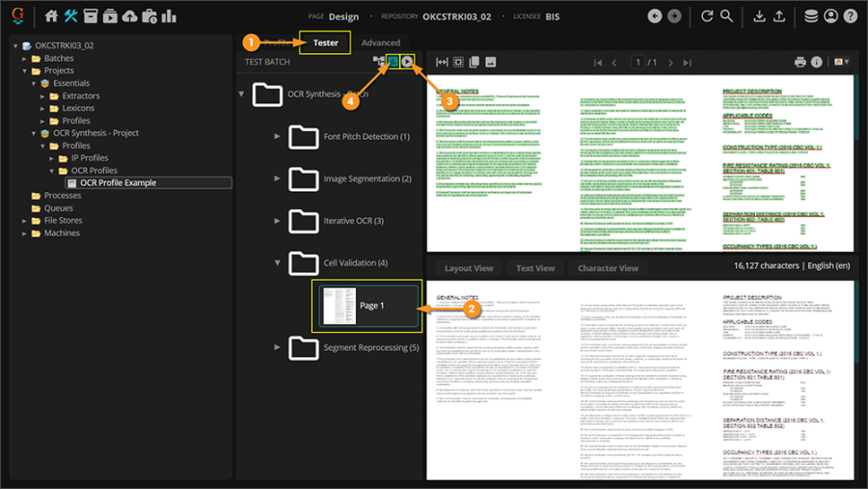The width and height of the screenshot is (868, 489).
Task: Select OCR Synthesis - Project node
Action: [x=95, y=133]
